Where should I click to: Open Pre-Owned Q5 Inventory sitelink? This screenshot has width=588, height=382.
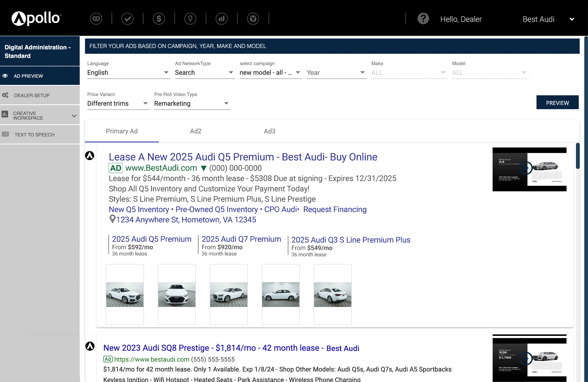[x=216, y=209]
